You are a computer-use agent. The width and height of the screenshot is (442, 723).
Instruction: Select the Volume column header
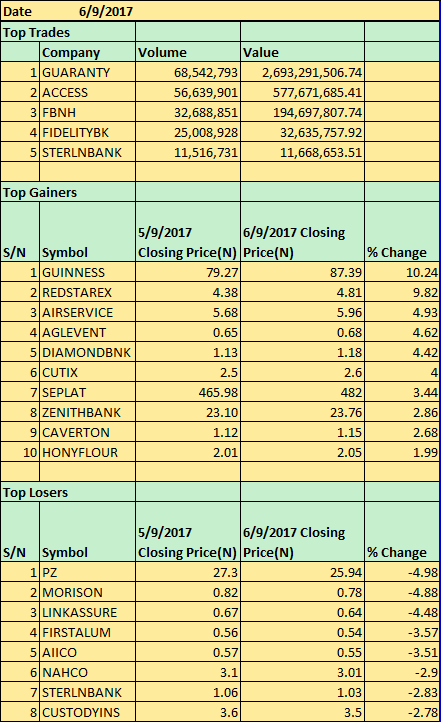(x=188, y=52)
